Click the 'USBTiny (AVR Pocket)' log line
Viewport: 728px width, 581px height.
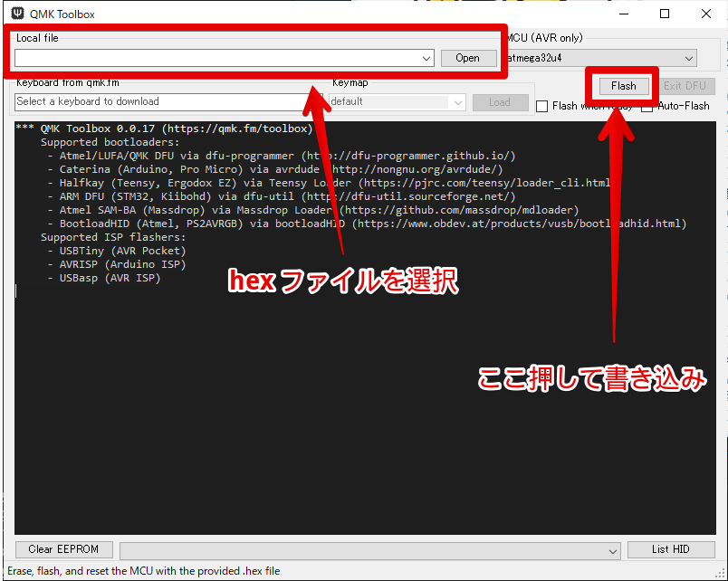pos(117,251)
